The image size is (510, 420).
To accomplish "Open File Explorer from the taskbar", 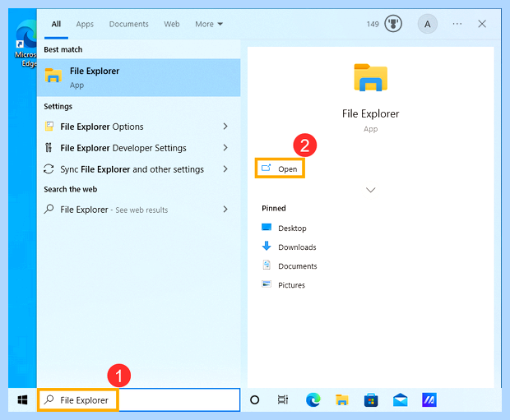I will point(342,399).
